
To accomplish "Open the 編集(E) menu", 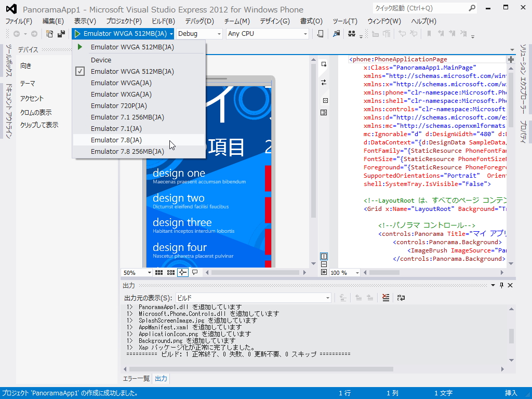I will (53, 21).
